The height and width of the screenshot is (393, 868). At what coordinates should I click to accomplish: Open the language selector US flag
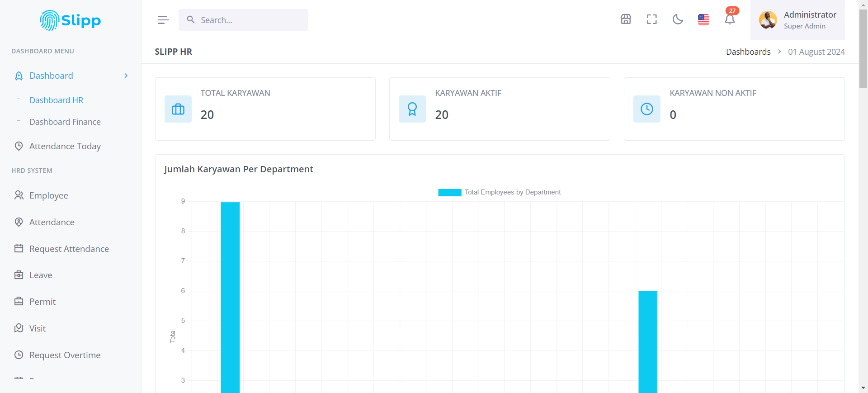coord(703,19)
